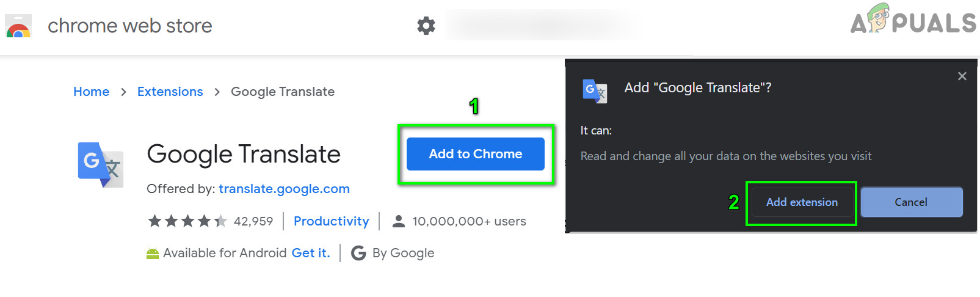Click the Google Translate icon in dialog
The height and width of the screenshot is (297, 980).
[595, 91]
